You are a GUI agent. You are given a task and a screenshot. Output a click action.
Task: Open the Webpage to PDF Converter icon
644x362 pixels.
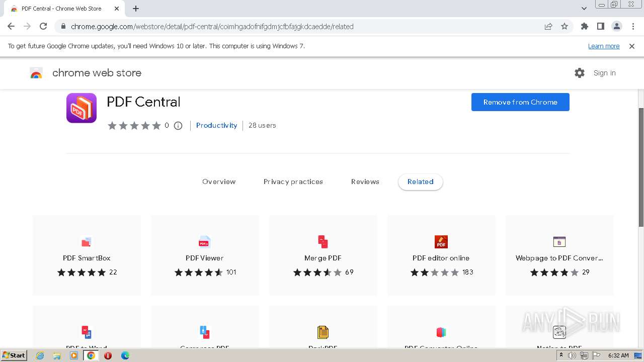click(x=559, y=242)
